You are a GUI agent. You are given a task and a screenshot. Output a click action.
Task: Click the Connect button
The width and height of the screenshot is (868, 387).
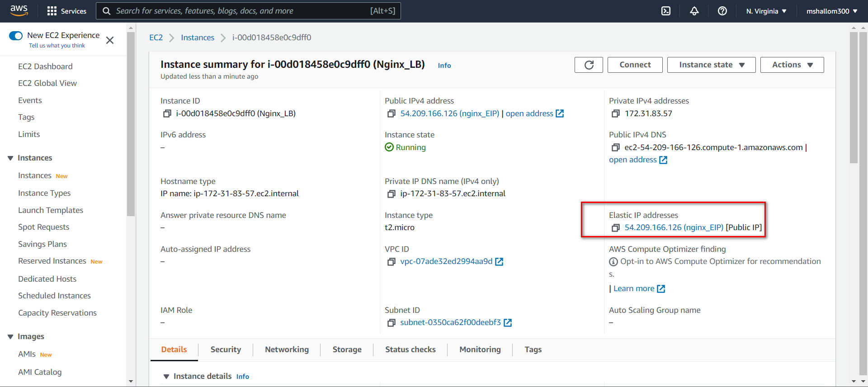point(635,65)
